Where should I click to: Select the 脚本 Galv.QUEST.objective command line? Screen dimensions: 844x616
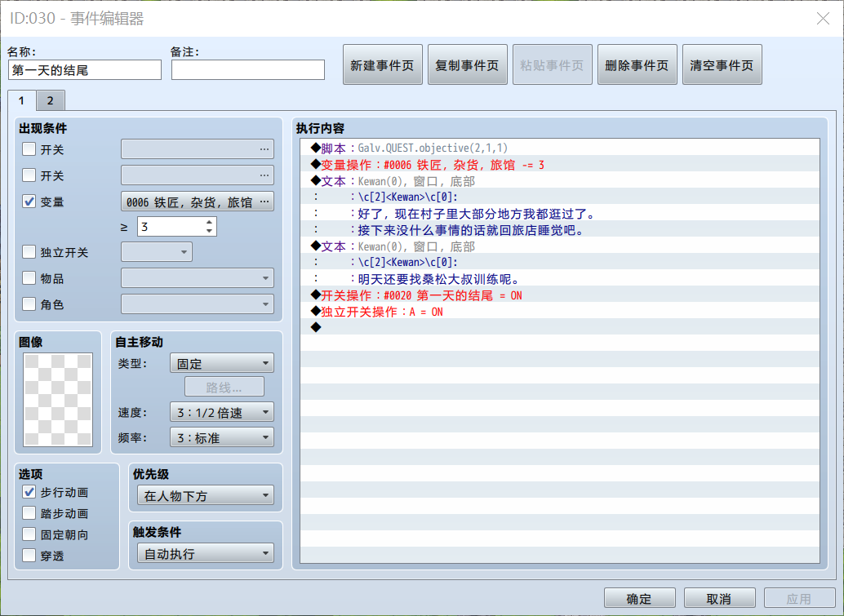pos(560,148)
